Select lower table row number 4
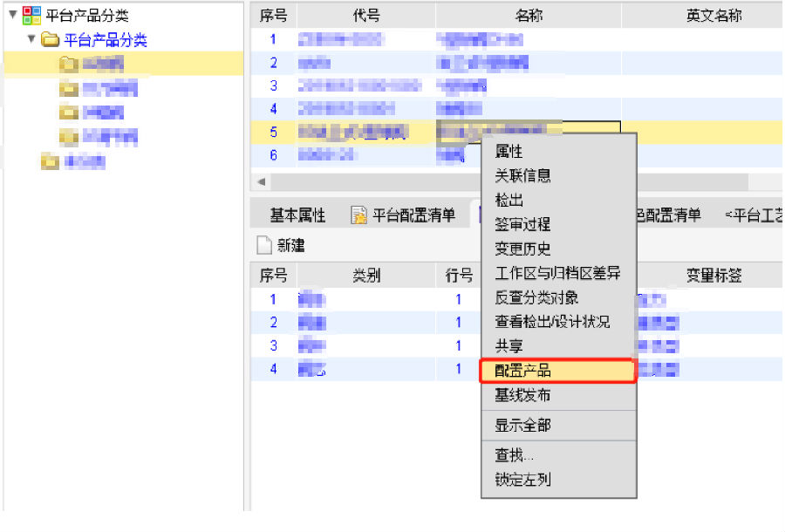785x532 pixels. coord(273,369)
